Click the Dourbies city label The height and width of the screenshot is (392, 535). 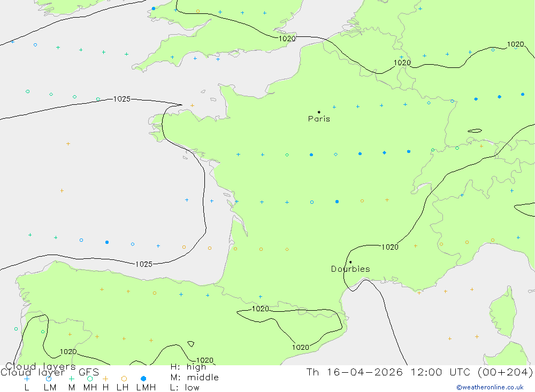pyautogui.click(x=350, y=269)
